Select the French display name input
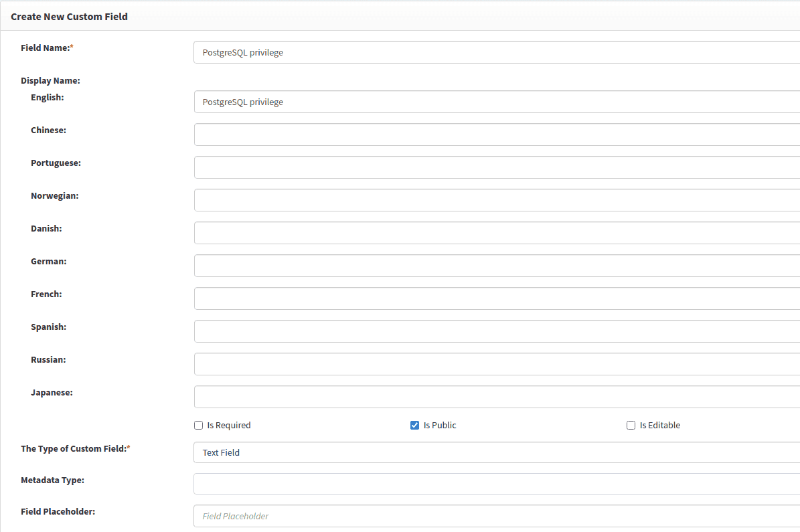The height and width of the screenshot is (532, 800). pyautogui.click(x=495, y=298)
